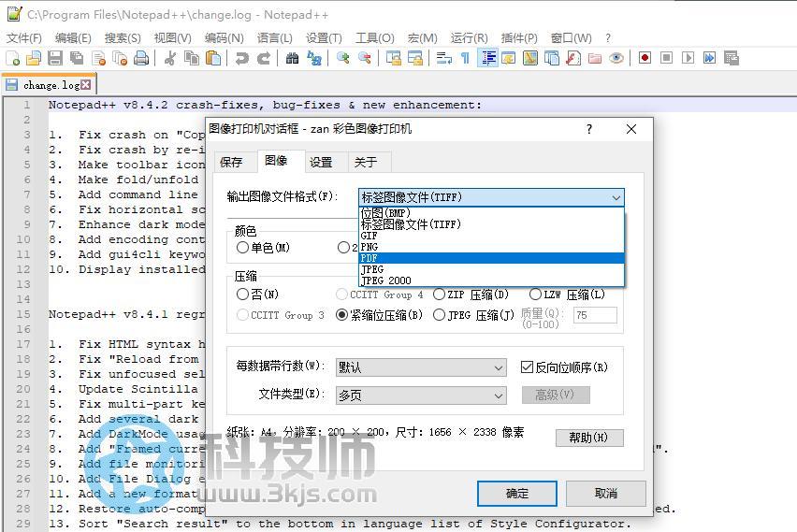Screen dimensions: 797x532
Task: Click the Replace toolbar icon
Action: tap(314, 58)
